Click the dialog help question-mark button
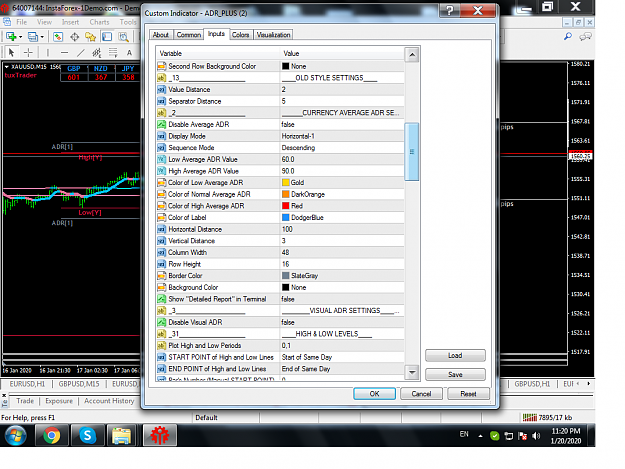 click(x=450, y=10)
